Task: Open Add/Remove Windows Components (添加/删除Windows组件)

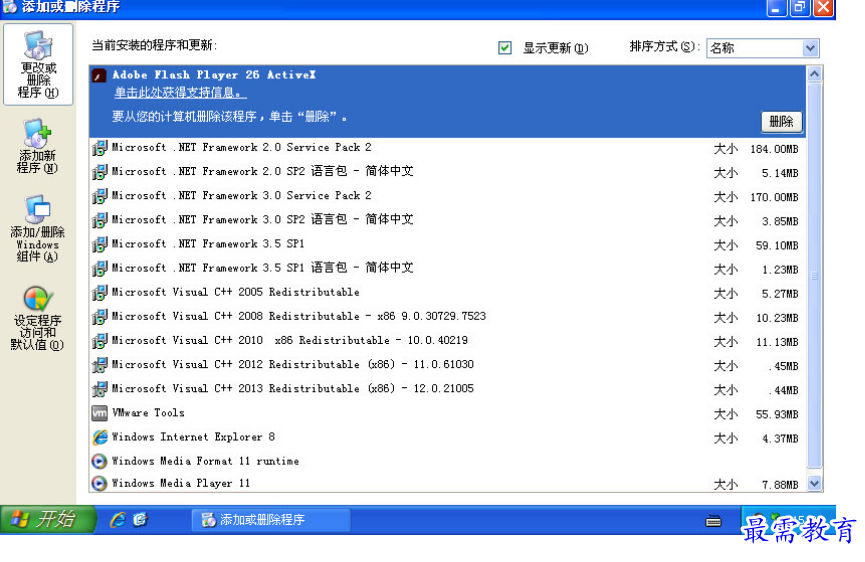Action: tap(38, 228)
